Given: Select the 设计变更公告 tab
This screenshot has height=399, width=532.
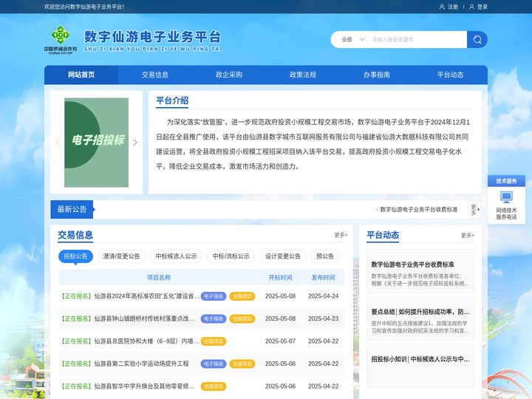Looking at the screenshot, I should pyautogui.click(x=283, y=256).
